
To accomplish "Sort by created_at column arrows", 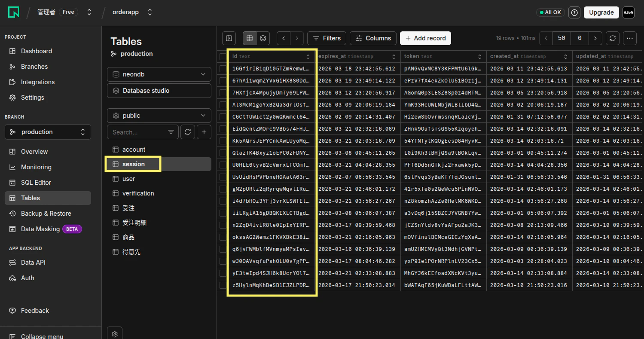I will pos(566,56).
